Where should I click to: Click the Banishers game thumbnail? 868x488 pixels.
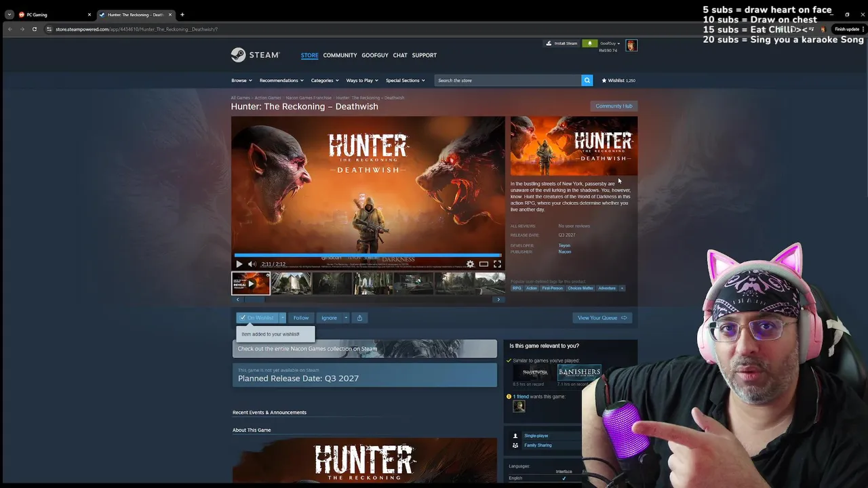tap(579, 372)
